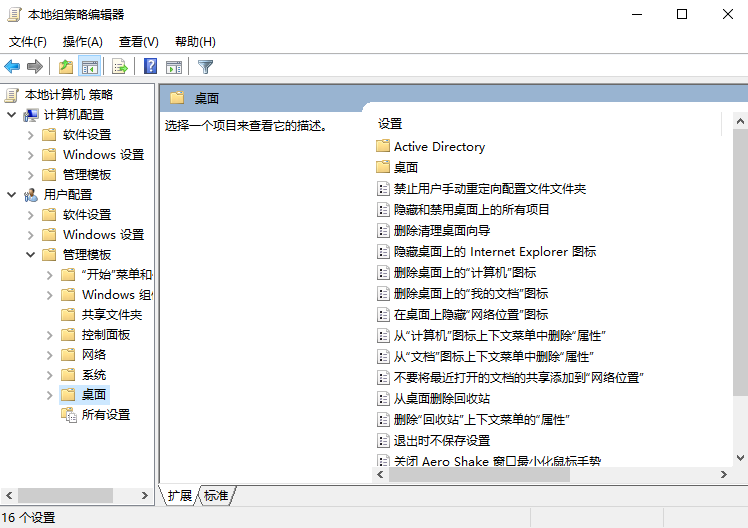Click the 桌面 folder icon in settings list
Image resolution: width=748 pixels, height=528 pixels.
(383, 167)
